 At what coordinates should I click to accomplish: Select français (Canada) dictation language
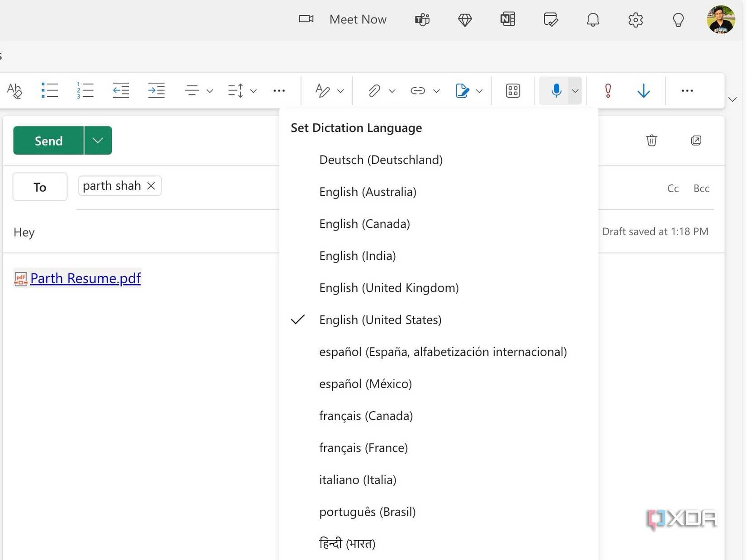439,416
